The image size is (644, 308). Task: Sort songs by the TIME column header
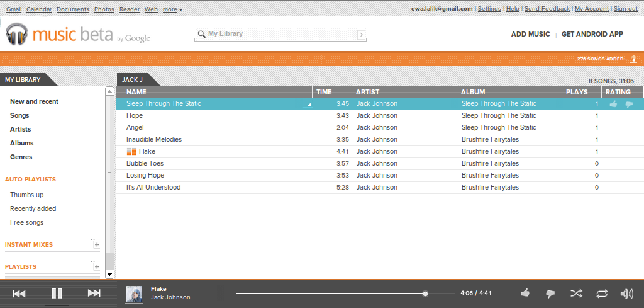(x=332, y=92)
